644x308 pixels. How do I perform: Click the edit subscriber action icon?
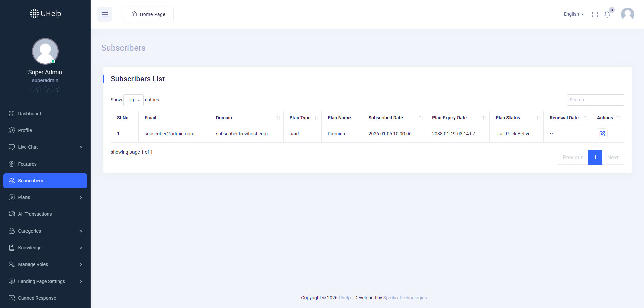(x=602, y=134)
